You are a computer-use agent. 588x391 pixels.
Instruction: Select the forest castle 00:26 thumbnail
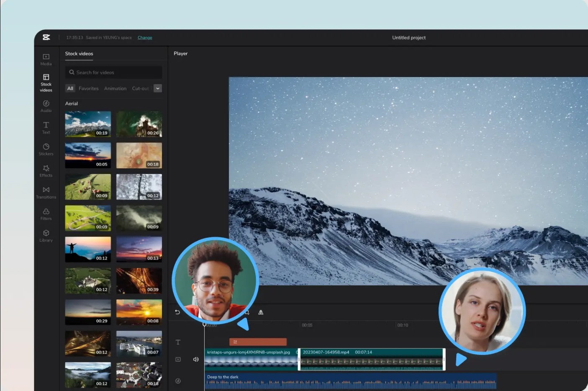139,124
